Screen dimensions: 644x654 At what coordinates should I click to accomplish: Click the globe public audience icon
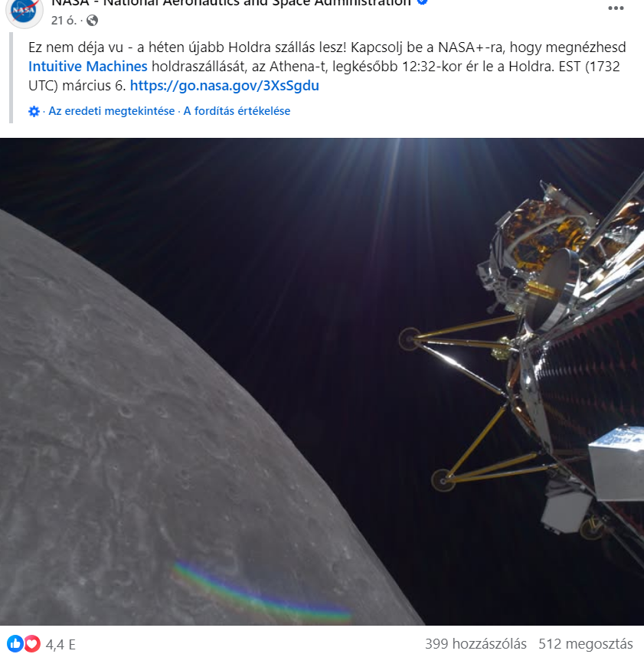(x=92, y=20)
